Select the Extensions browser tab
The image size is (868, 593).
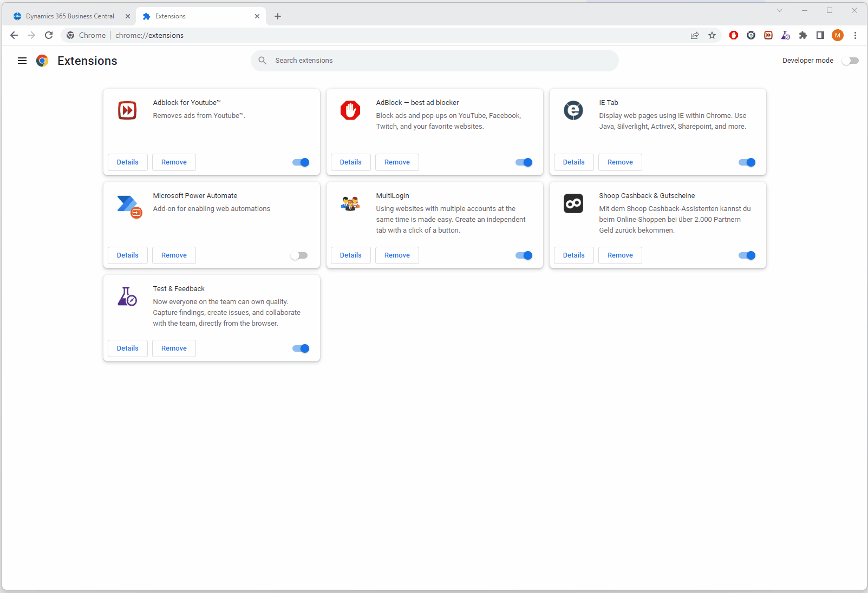pyautogui.click(x=171, y=16)
